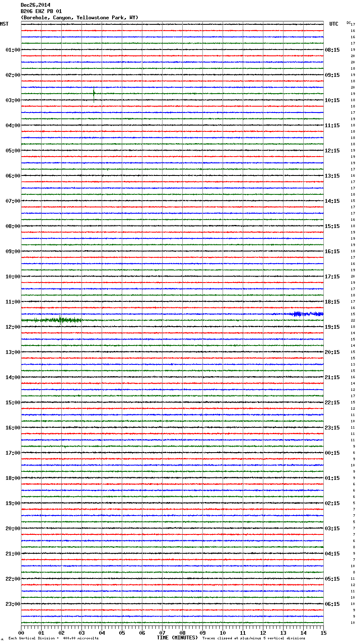Click the green noisy burst before the 12:00 trace
The height and width of the screenshot is (644, 357).
pos(52,320)
